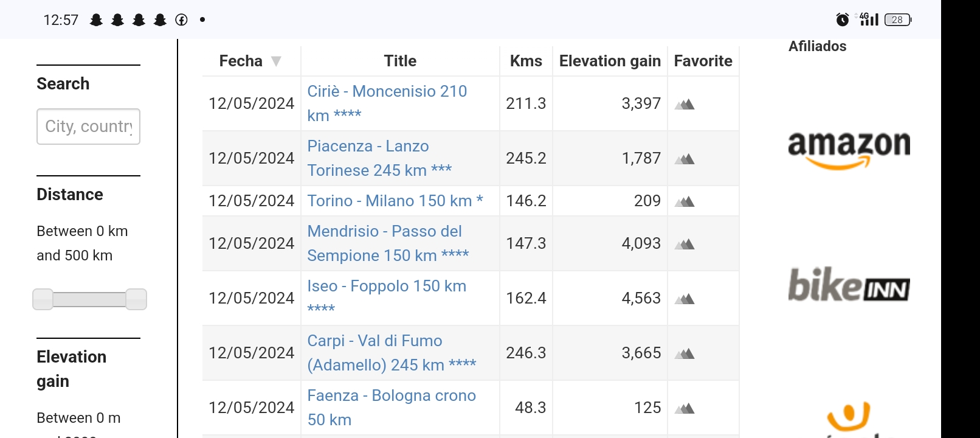Click the Favorite column header
The image size is (980, 438).
703,61
